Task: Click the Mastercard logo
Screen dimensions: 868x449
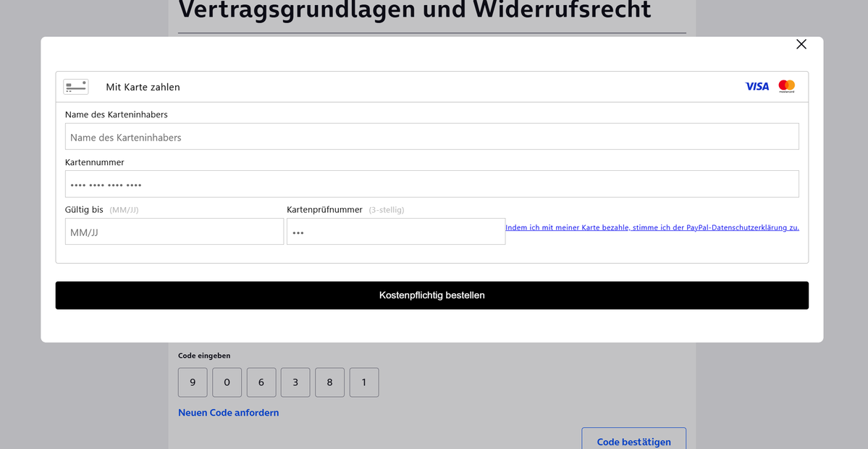Action: click(786, 86)
